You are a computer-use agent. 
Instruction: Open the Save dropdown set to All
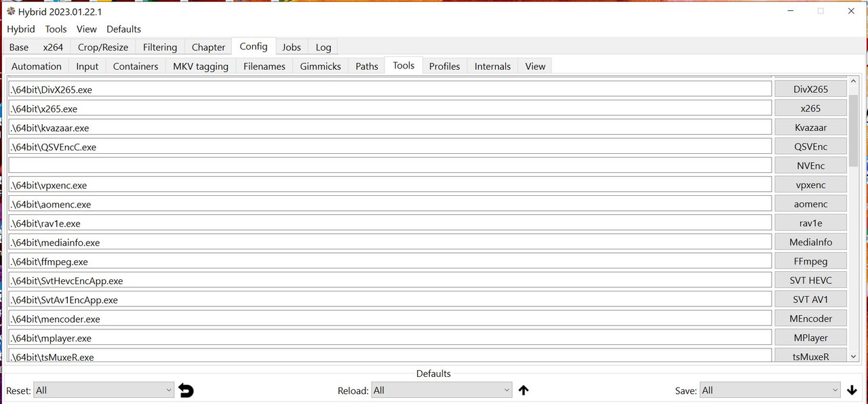770,390
